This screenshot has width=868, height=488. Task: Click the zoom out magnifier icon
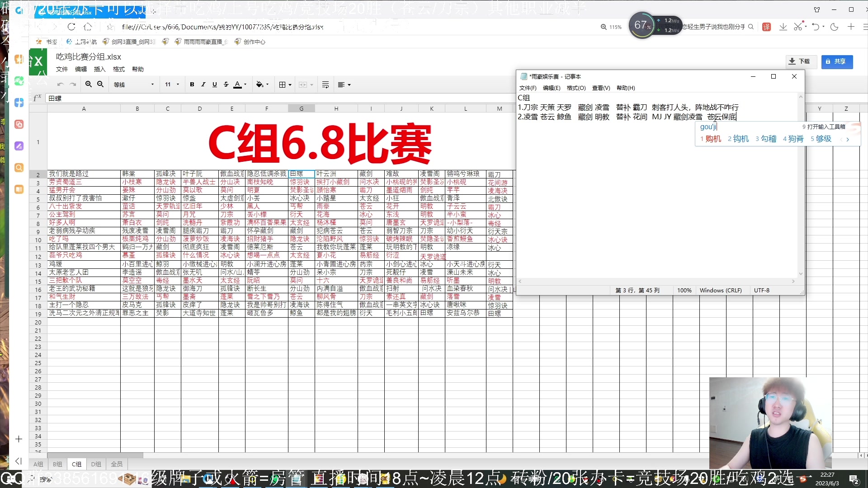100,84
